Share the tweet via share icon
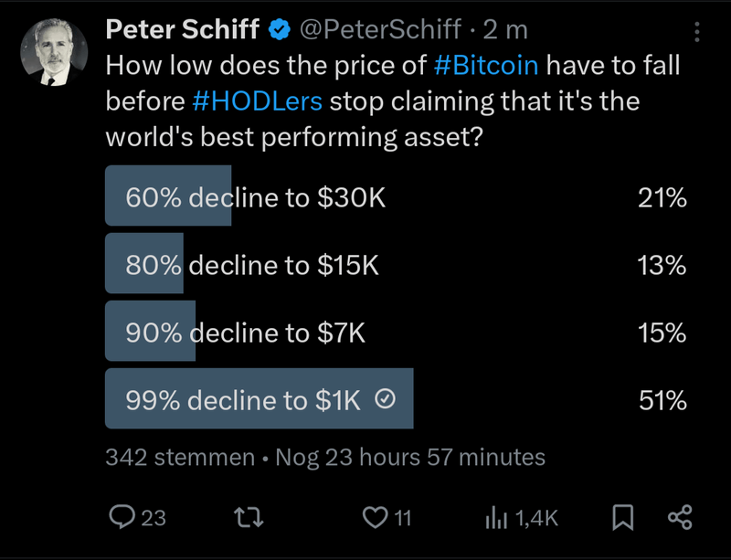 point(680,518)
